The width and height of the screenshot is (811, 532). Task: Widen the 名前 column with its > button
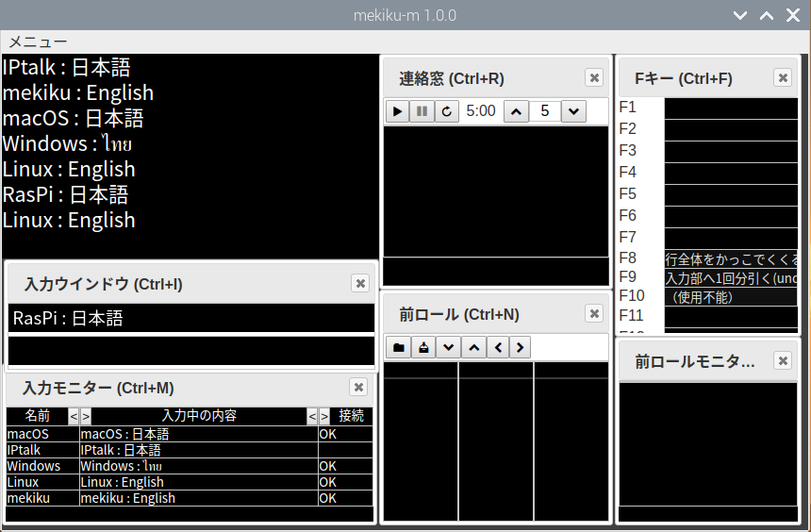click(x=86, y=416)
